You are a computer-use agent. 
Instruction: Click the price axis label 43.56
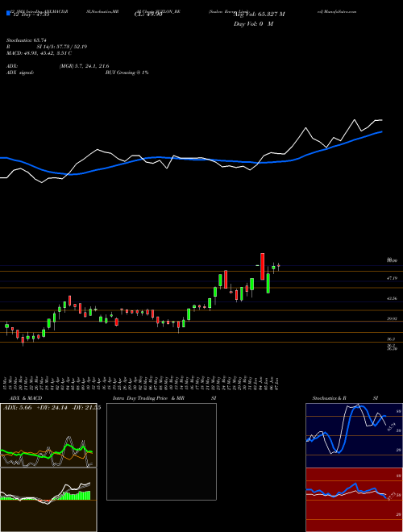392,298
